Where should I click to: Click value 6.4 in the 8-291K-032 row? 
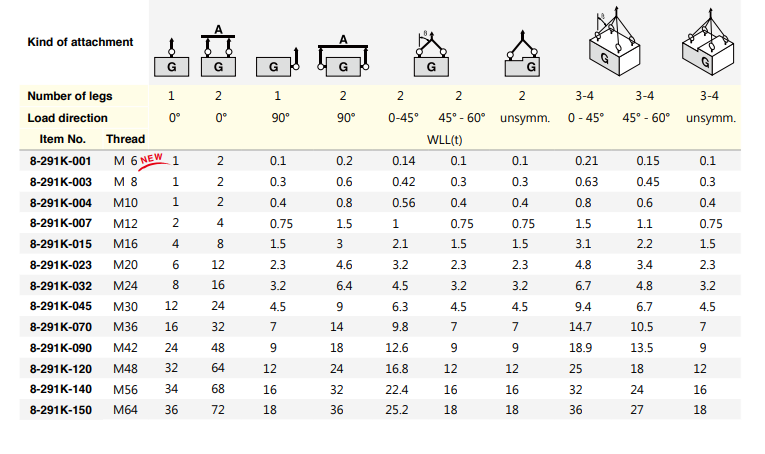pos(344,286)
